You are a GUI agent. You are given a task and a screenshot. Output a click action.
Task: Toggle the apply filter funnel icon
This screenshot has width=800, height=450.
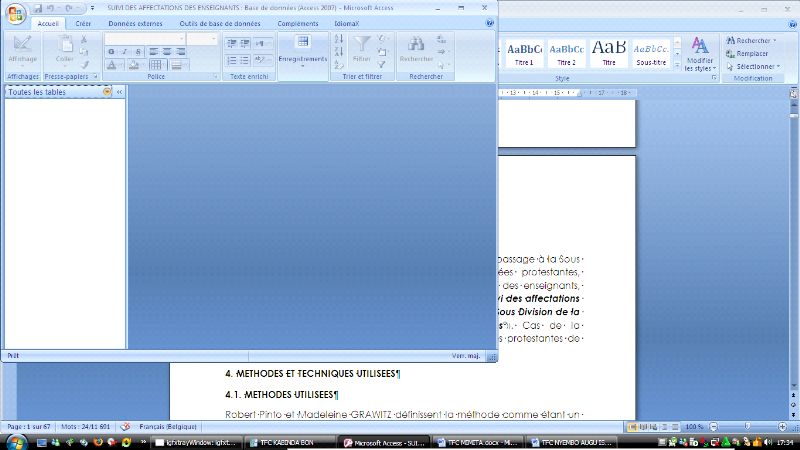click(382, 65)
